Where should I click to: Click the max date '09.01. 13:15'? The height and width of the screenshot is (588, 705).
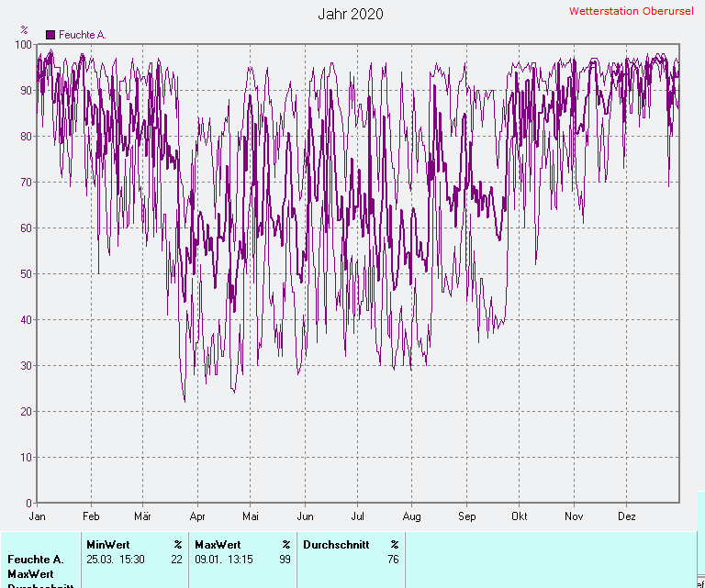pos(224,560)
